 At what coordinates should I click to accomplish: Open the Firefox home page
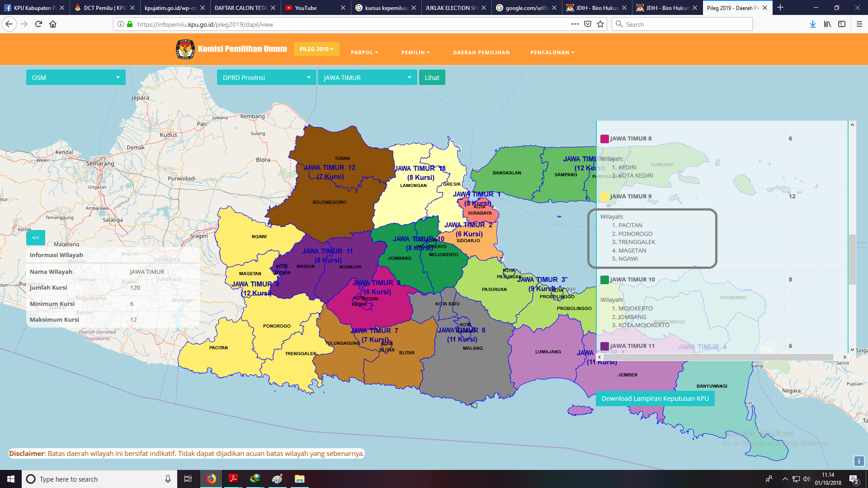click(53, 24)
